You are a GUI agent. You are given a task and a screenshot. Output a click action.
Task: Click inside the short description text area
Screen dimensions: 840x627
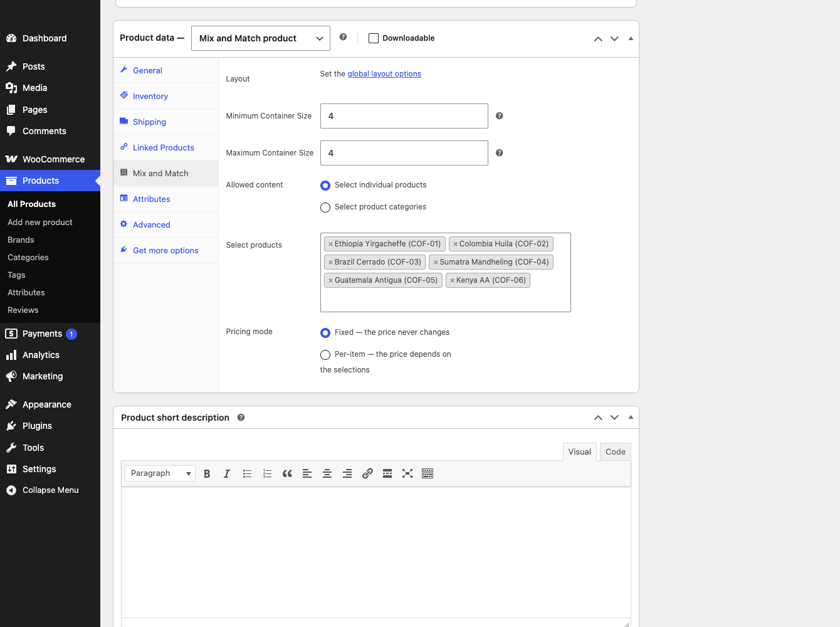[x=376, y=552]
